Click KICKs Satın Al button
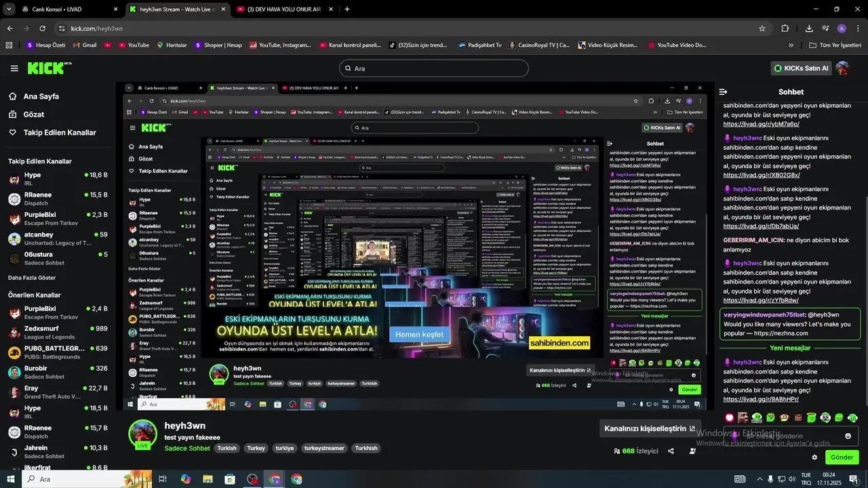Screen dimensions: 868x488 (802, 68)
